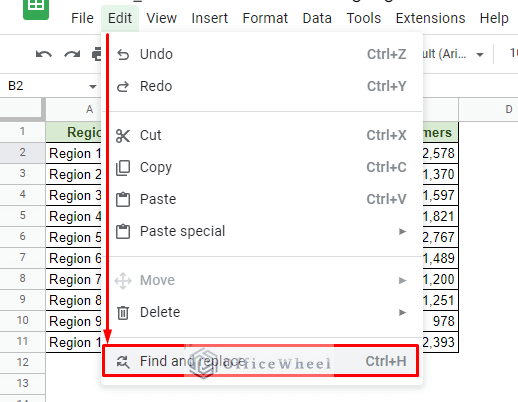Choose Undo from the Edit menu
This screenshot has width=518, height=402.
point(262,54)
